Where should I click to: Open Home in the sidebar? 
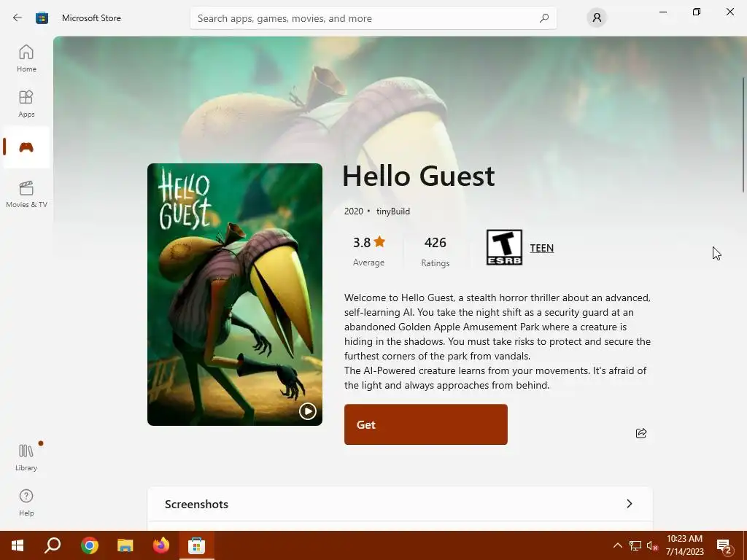coord(26,58)
